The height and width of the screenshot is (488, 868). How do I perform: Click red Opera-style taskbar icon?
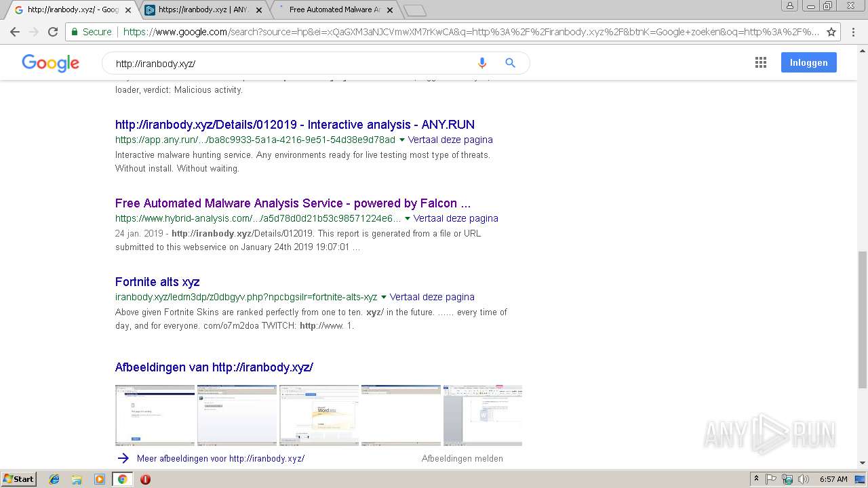tap(145, 479)
